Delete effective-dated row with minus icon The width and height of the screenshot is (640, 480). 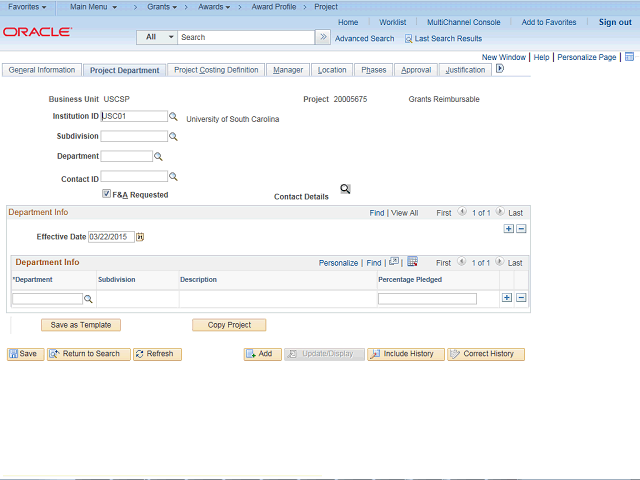click(x=521, y=229)
